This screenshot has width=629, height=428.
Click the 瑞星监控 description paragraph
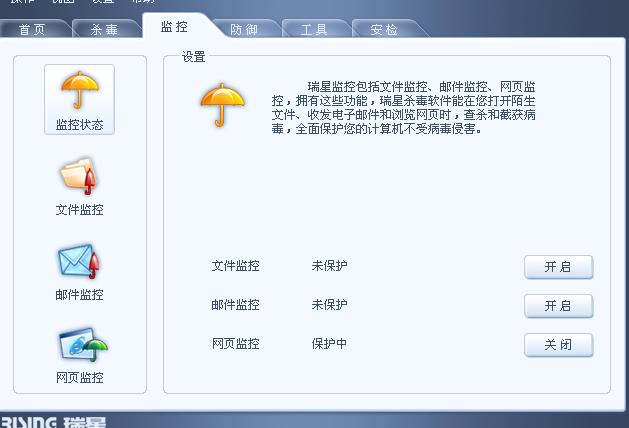[x=404, y=108]
